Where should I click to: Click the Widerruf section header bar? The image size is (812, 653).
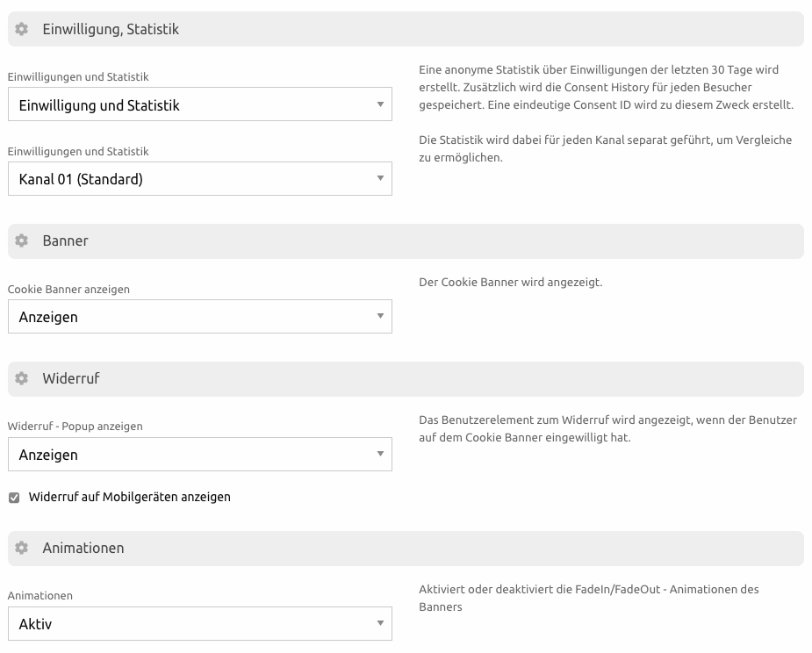coord(406,379)
